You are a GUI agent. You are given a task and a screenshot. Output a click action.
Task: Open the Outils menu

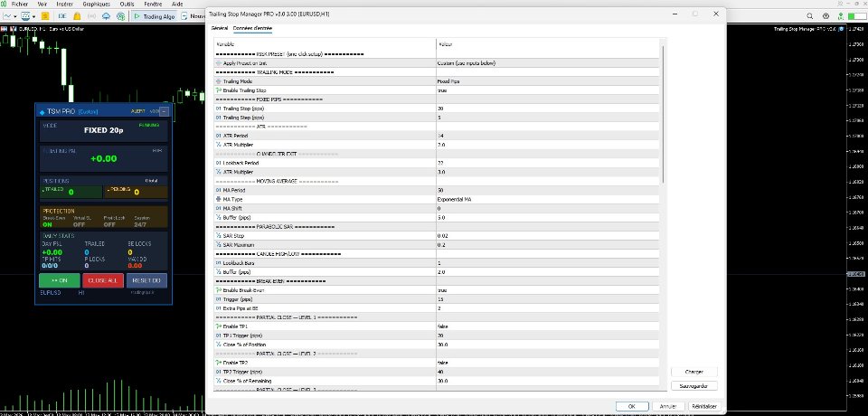tap(127, 4)
